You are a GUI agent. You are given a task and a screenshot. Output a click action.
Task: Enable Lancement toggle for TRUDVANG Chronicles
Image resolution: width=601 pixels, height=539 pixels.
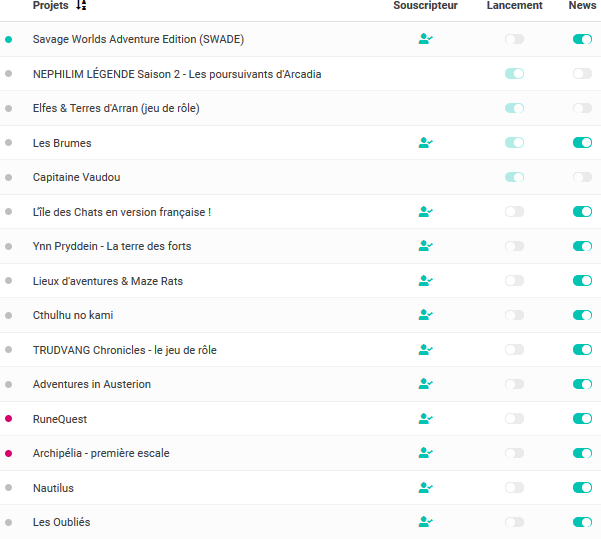tap(514, 350)
